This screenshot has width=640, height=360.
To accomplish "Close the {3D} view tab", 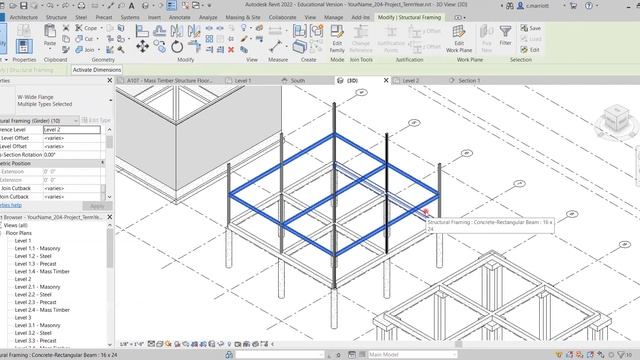I will tap(386, 81).
